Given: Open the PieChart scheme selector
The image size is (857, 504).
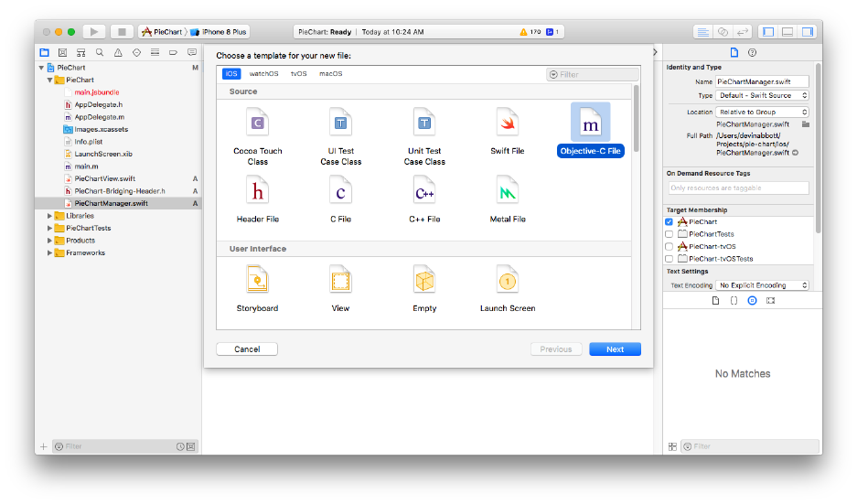Looking at the screenshot, I should (162, 32).
